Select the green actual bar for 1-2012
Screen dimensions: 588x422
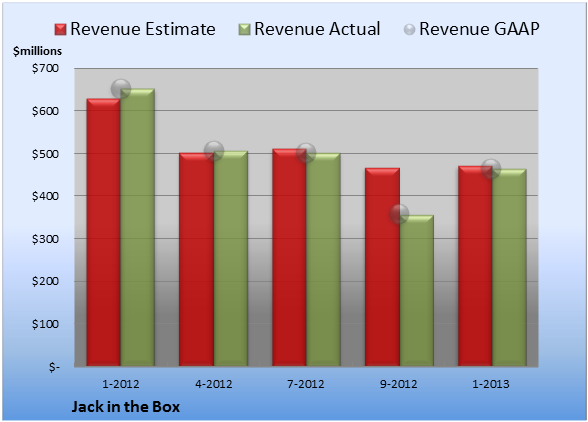tap(138, 227)
